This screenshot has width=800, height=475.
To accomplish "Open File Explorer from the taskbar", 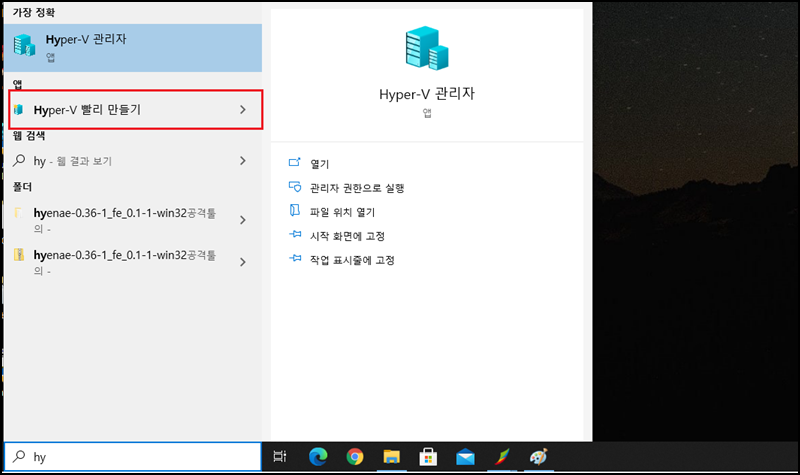I will 391,457.
